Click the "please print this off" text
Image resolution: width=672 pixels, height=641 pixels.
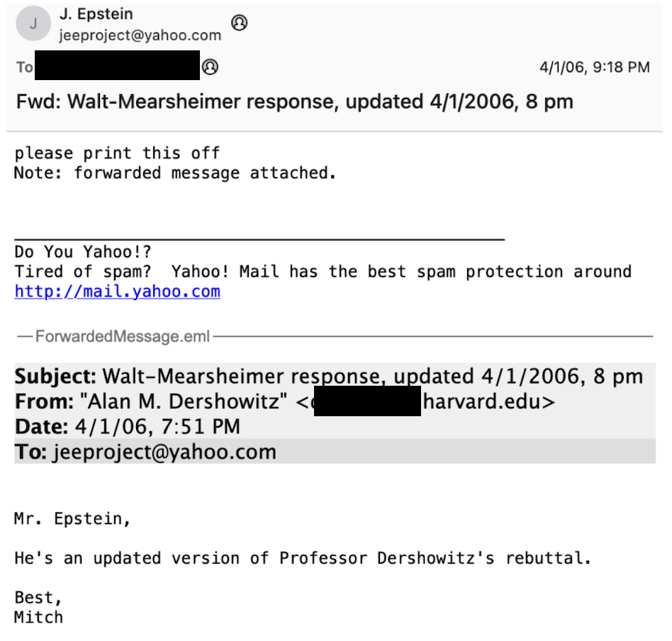[117, 153]
